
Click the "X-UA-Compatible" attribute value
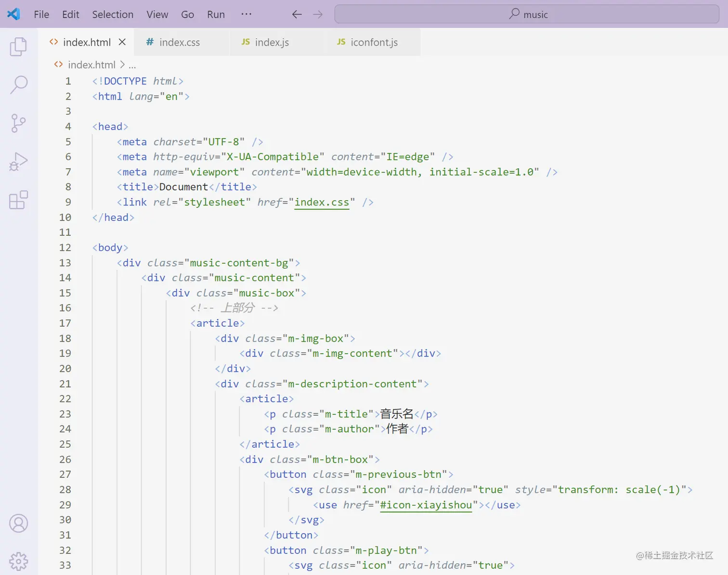pyautogui.click(x=273, y=156)
